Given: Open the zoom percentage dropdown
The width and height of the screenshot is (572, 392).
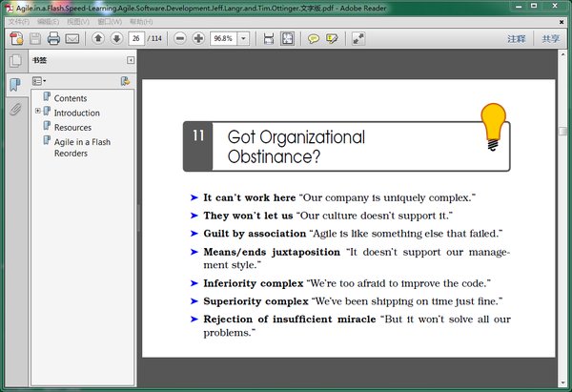Looking at the screenshot, I should (x=244, y=38).
